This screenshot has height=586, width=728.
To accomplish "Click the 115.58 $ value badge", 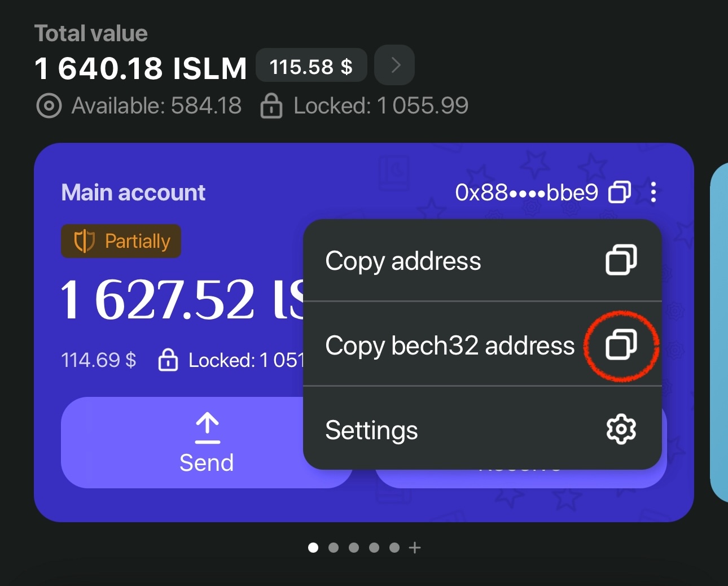I will 311,67.
